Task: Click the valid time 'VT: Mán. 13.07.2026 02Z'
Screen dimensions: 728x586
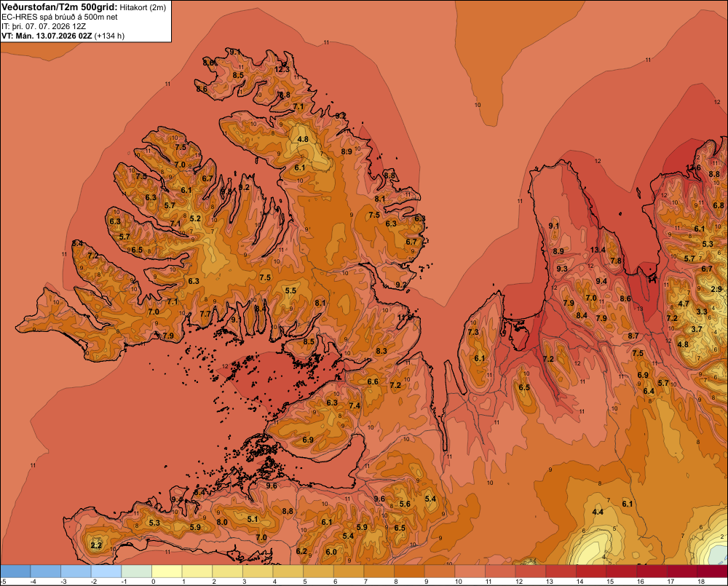Action: [x=47, y=36]
